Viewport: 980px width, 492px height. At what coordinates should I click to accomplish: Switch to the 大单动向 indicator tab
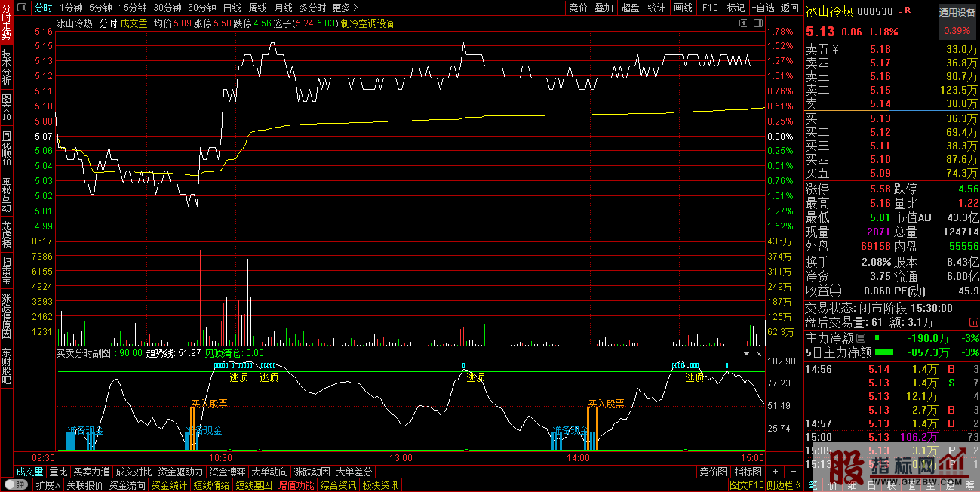point(269,472)
